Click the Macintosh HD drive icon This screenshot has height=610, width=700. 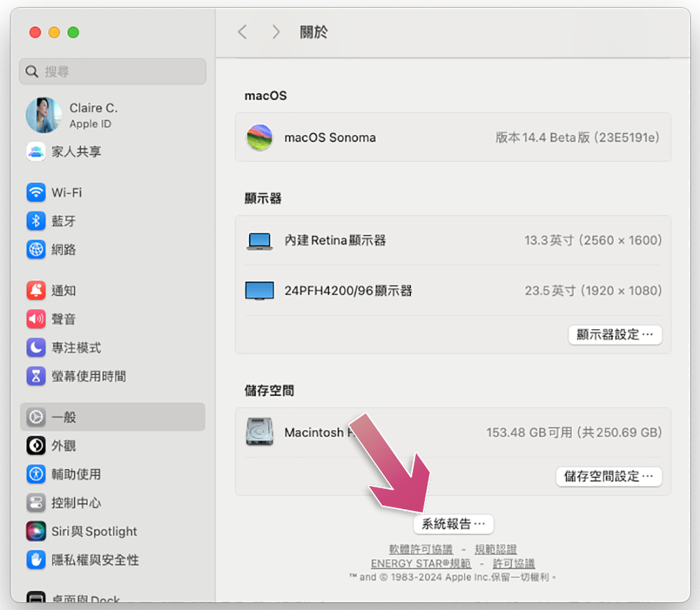pos(260,431)
